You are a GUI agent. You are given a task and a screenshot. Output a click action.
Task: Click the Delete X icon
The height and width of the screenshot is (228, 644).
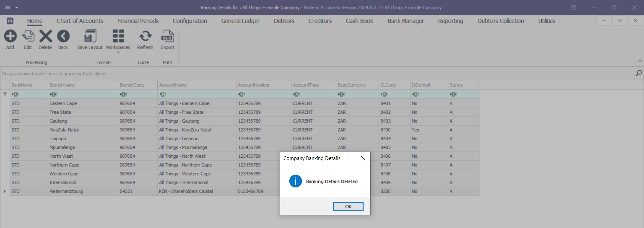point(45,36)
